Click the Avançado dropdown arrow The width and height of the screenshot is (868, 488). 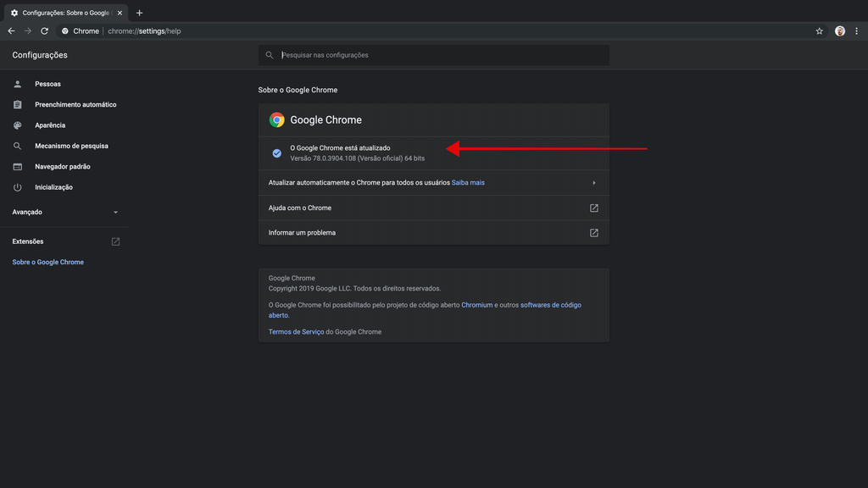(x=115, y=213)
